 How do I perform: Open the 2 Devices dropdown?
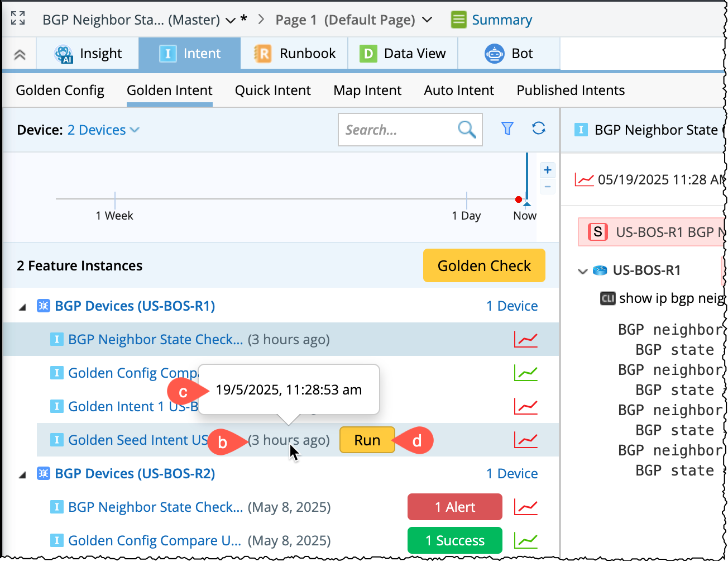[x=103, y=130]
